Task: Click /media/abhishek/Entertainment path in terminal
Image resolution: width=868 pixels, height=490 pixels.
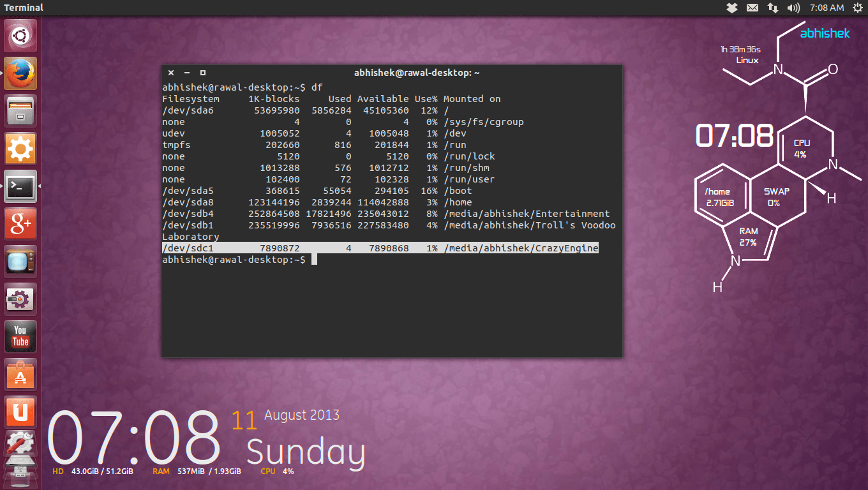Action: (527, 214)
